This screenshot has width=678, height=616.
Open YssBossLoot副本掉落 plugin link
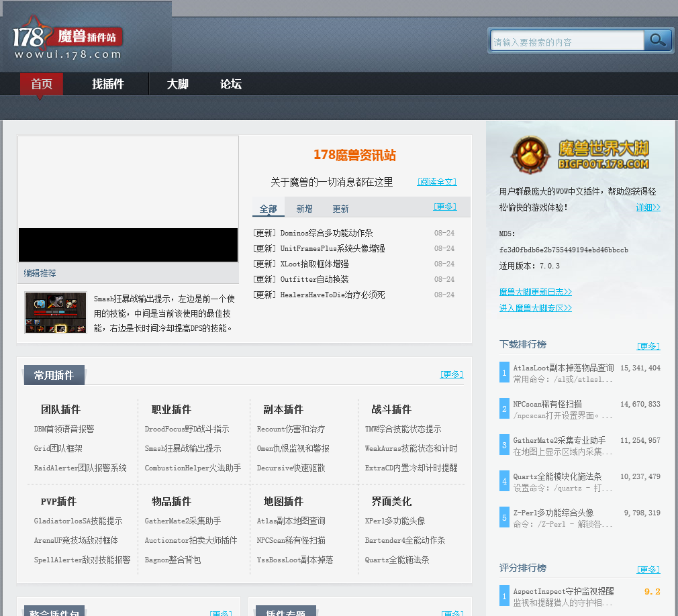click(x=295, y=560)
